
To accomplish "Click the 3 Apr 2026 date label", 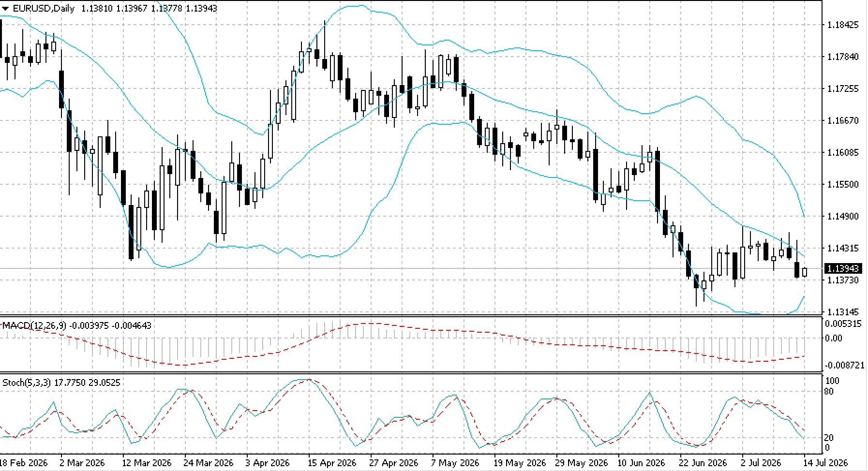I will pos(268,463).
